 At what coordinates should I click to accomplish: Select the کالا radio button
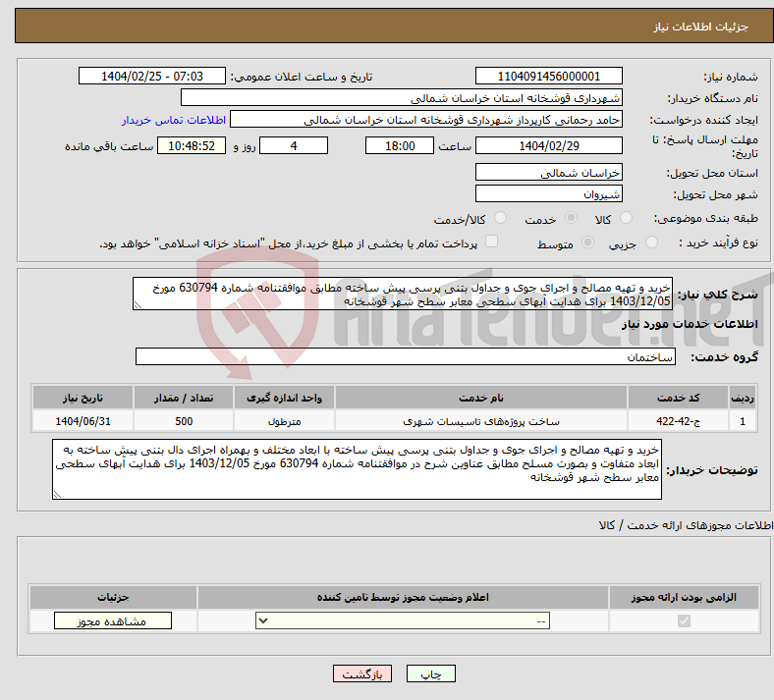626,218
